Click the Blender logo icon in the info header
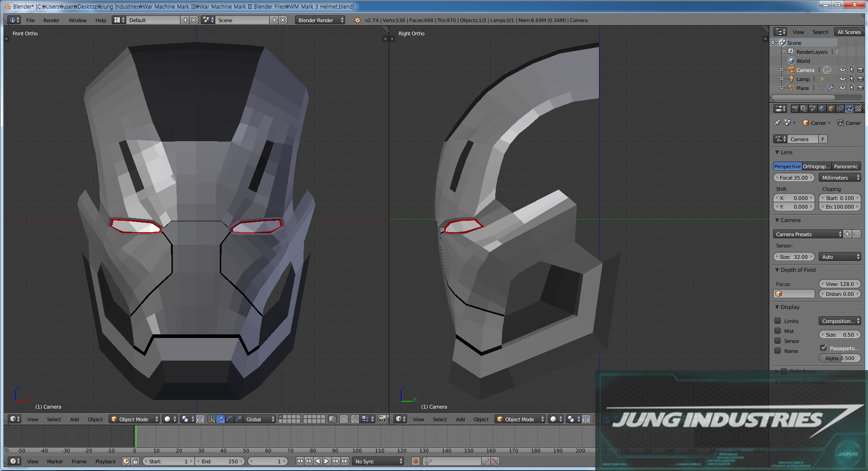This screenshot has height=471, width=868. coord(357,20)
